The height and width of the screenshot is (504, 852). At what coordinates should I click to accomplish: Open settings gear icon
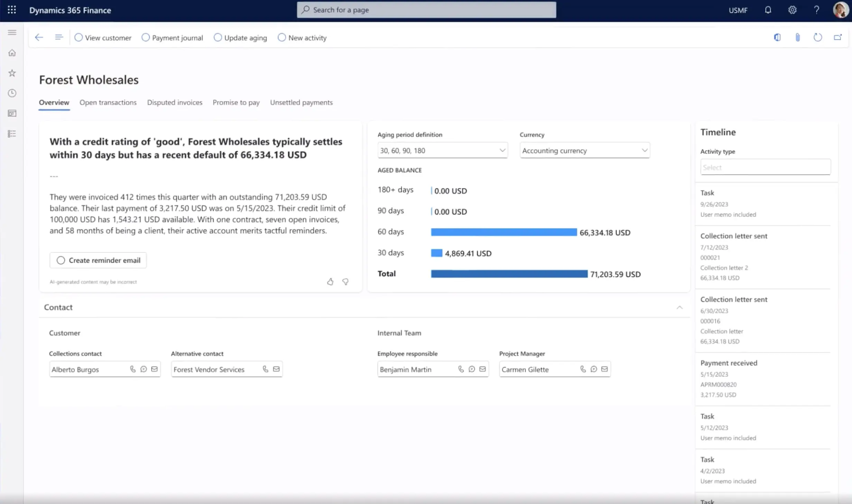point(792,10)
